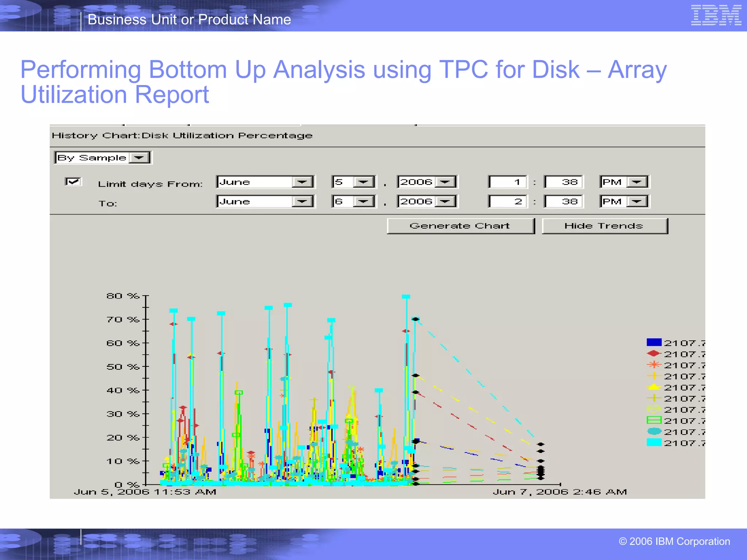Screen dimensions: 747x560
Task: Click the To minute field in To row
Action: (x=564, y=201)
